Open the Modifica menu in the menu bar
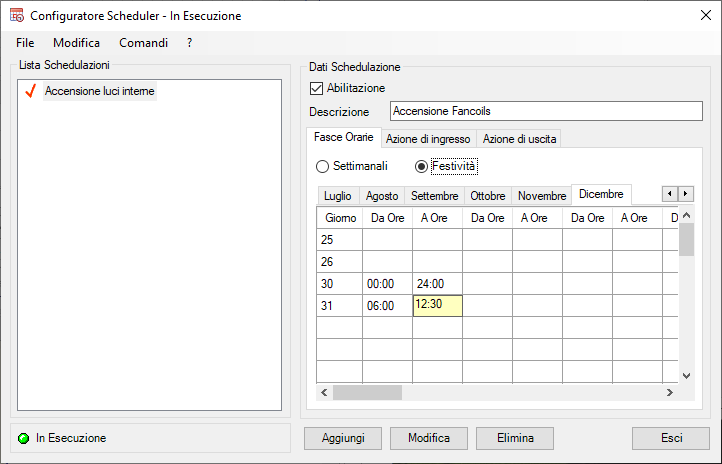This screenshot has width=722, height=464. click(76, 43)
